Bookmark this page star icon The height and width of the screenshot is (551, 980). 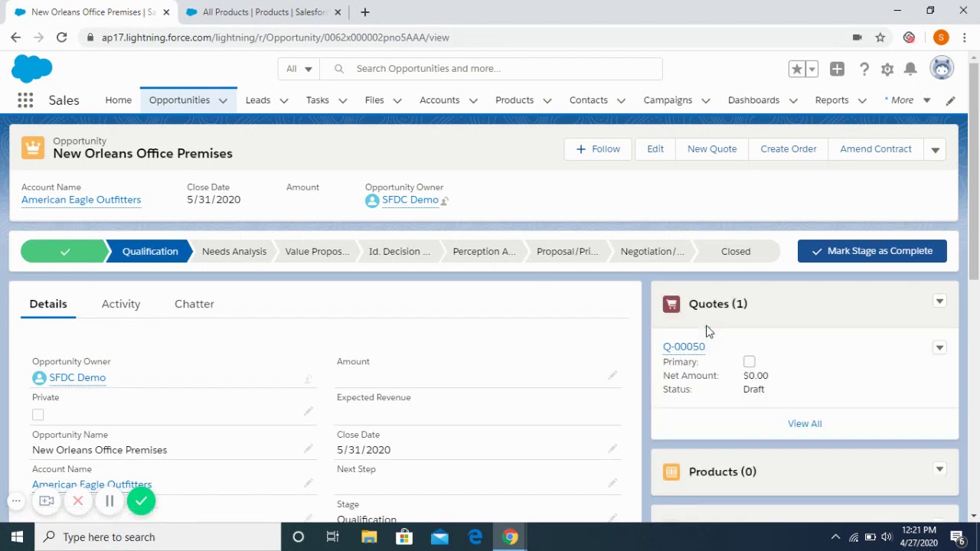coord(880,37)
